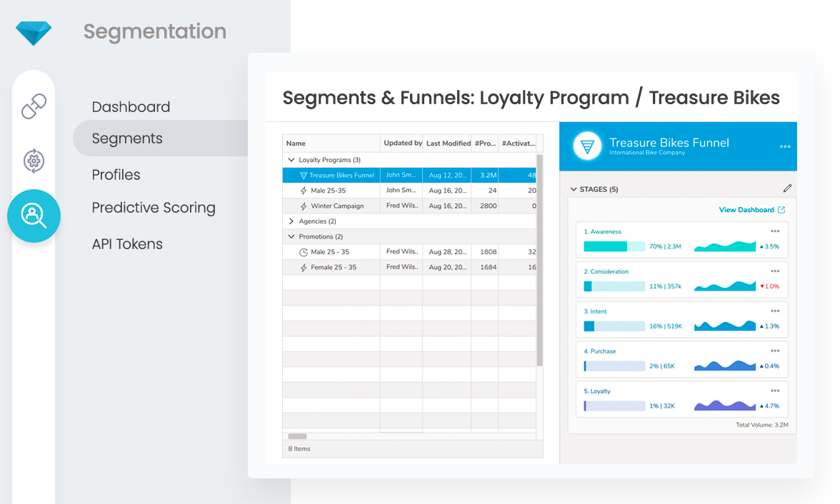This screenshot has width=840, height=504.
Task: Click the Treasure Bikes Funnel round logo
Action: point(586,146)
